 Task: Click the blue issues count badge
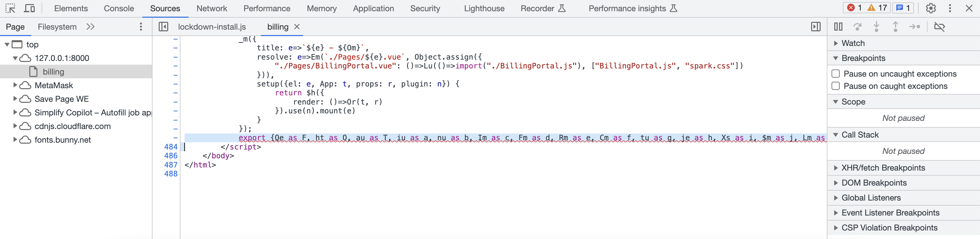(x=903, y=8)
